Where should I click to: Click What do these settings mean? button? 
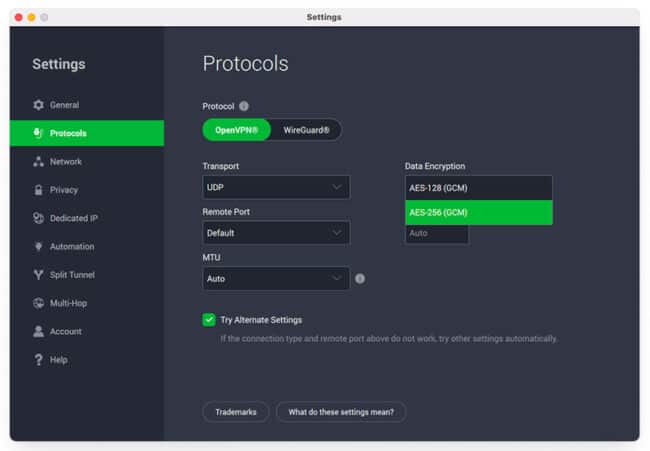341,412
